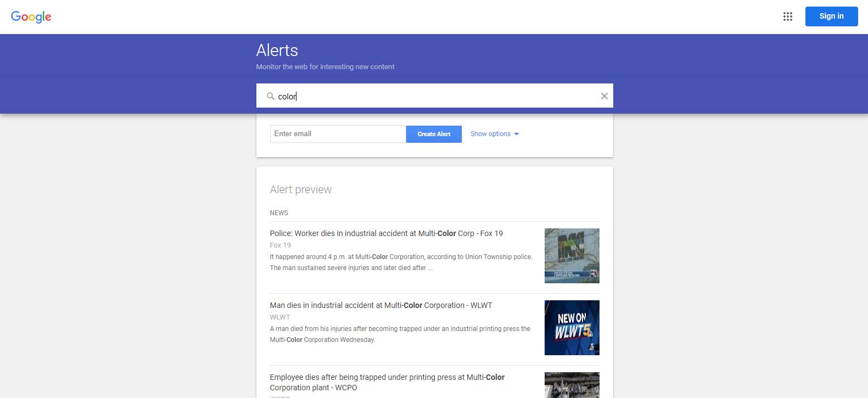Click the NEW ON WLWT5 thumbnail
868x398 pixels.
point(572,328)
